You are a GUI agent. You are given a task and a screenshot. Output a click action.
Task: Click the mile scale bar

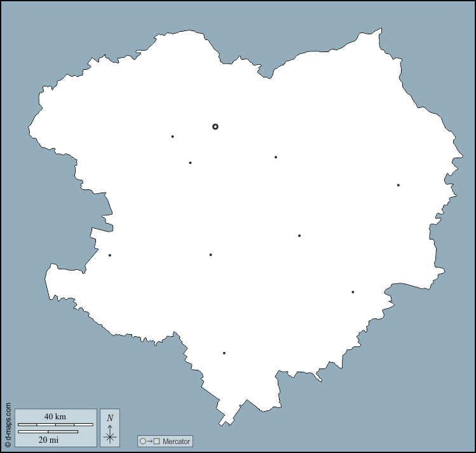[48, 431]
